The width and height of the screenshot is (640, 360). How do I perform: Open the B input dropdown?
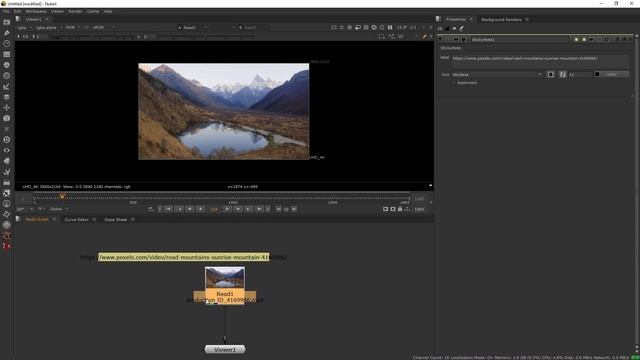253,27
